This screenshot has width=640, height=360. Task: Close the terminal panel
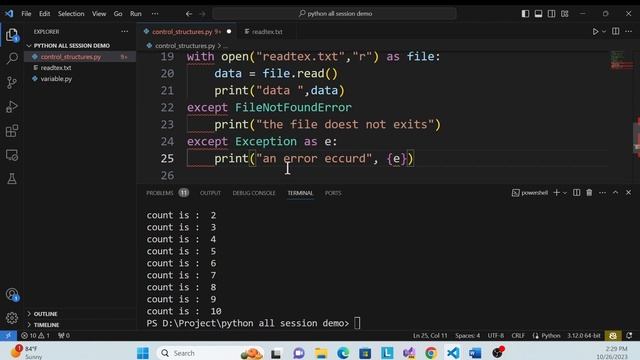pos(629,192)
